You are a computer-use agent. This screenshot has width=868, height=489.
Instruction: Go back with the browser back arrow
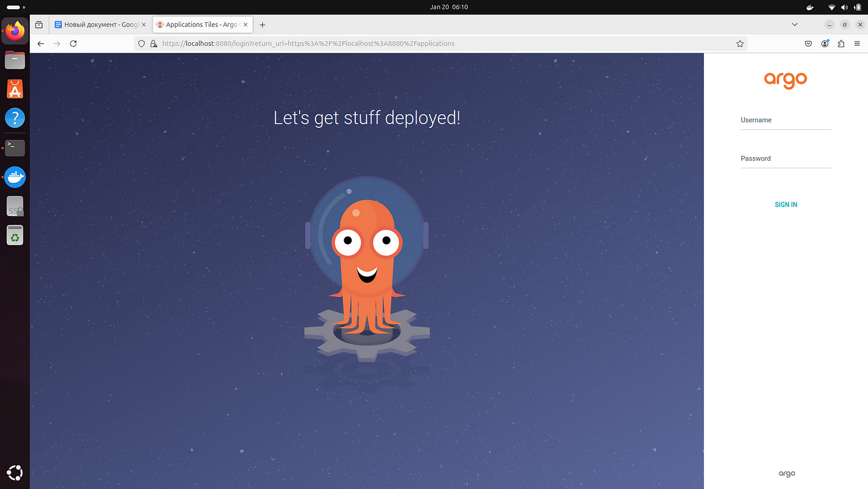41,43
